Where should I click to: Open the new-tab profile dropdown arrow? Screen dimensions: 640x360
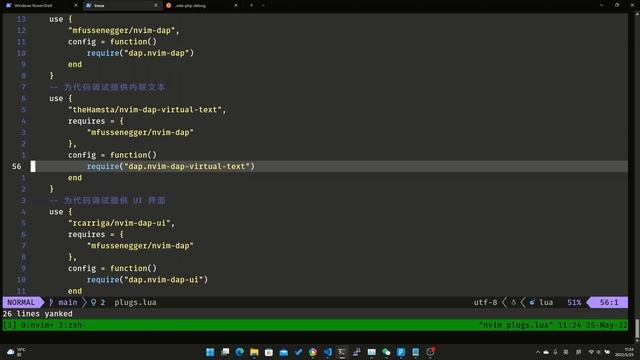[263, 6]
